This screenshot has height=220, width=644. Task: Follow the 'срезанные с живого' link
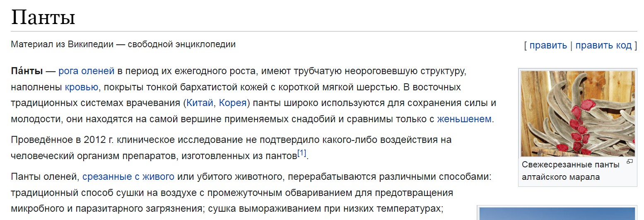[128, 177]
